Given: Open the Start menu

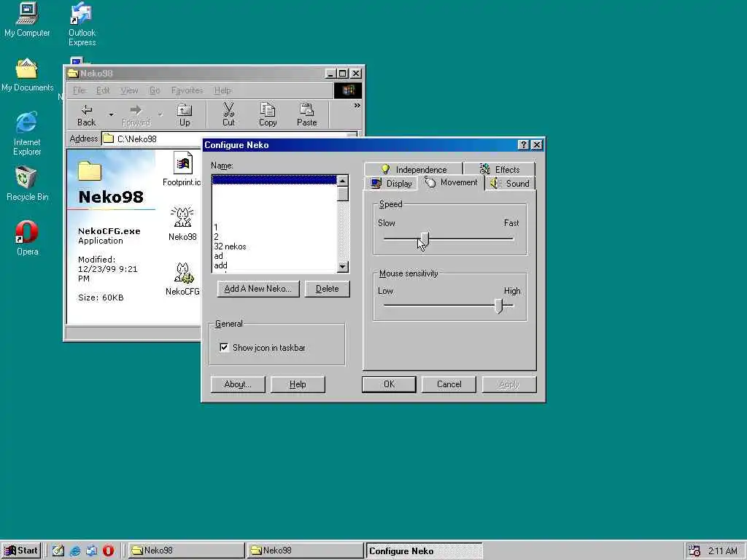Looking at the screenshot, I should [x=21, y=551].
